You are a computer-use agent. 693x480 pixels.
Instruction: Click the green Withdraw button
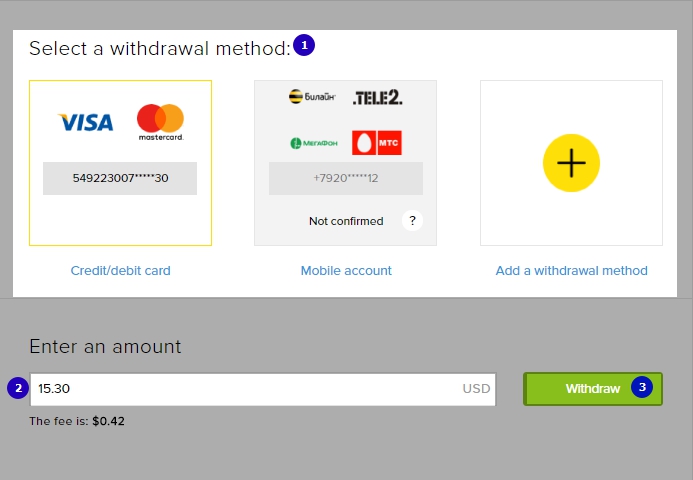[593, 389]
